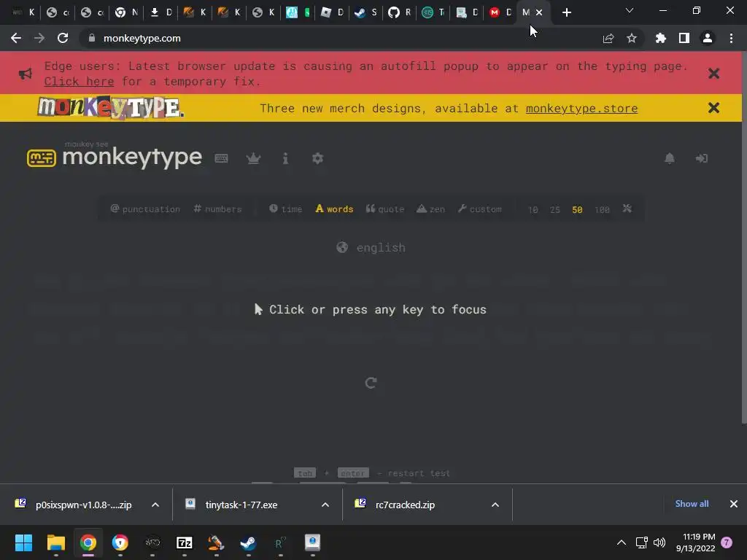
Task: Open Chrome profile avatar icon
Action: tap(708, 38)
